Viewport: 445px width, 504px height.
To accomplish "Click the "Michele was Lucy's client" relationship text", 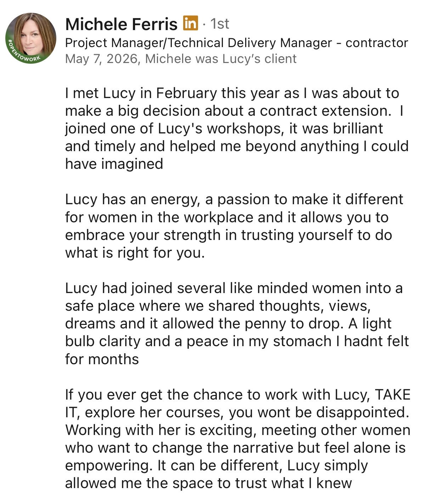I will point(221,59).
